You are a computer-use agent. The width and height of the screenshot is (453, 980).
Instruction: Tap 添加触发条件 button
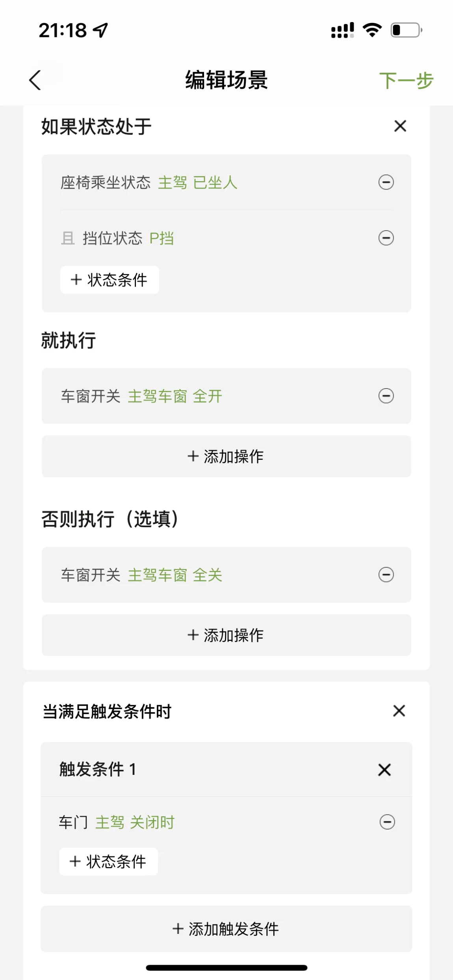tap(226, 929)
